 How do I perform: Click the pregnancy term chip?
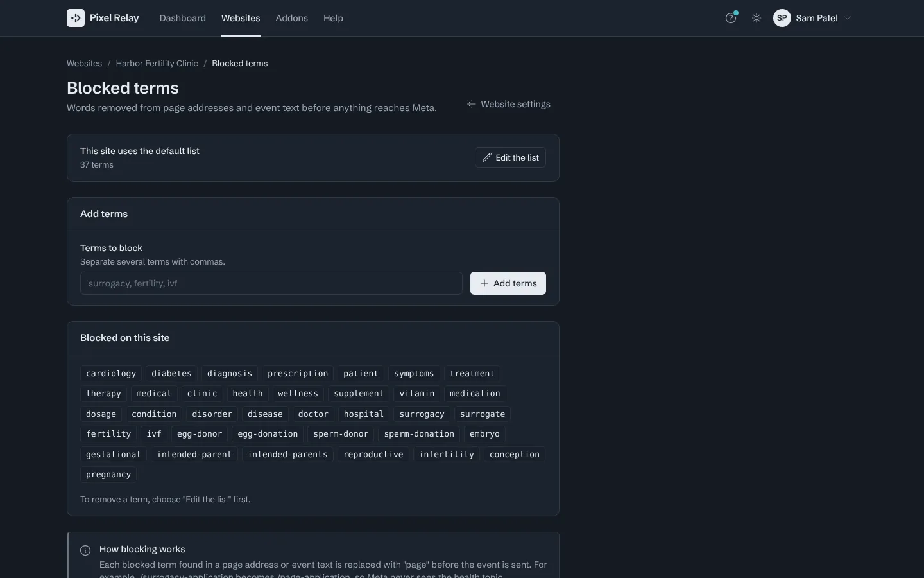point(108,474)
